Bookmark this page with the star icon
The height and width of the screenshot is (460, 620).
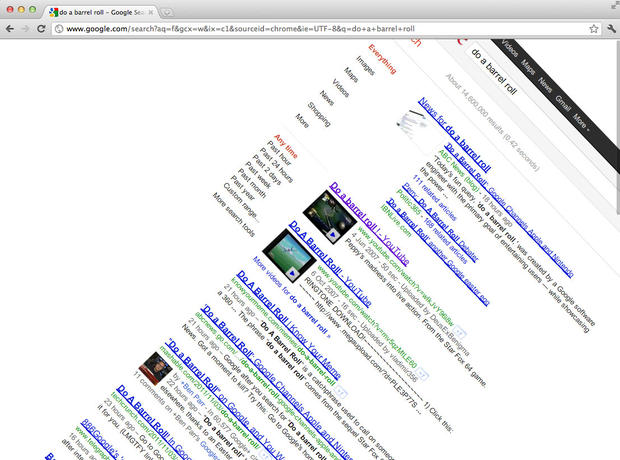coord(594,28)
